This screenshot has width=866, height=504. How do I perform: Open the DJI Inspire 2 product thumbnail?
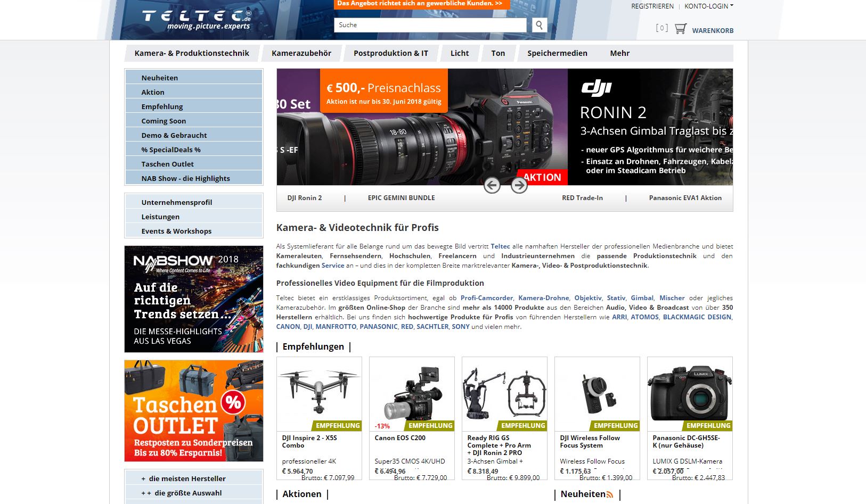tap(319, 393)
